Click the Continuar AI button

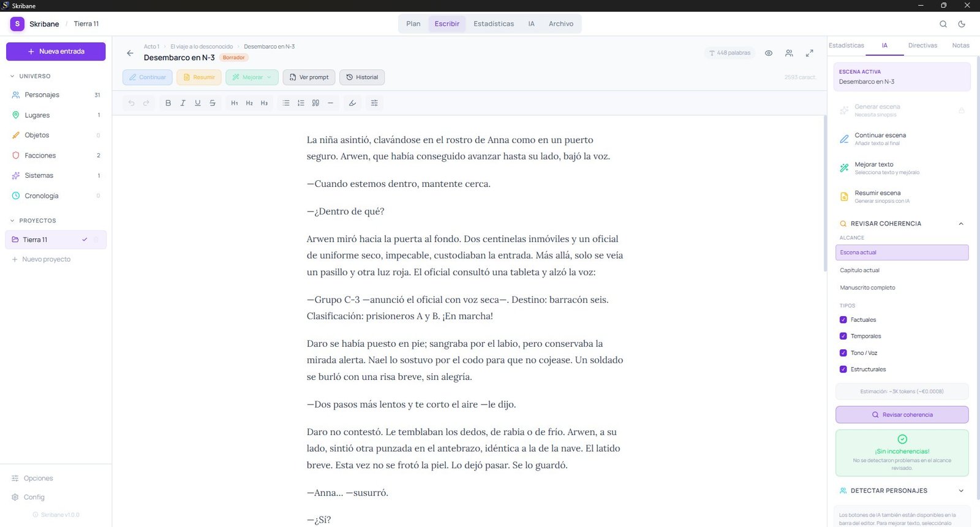tap(147, 77)
